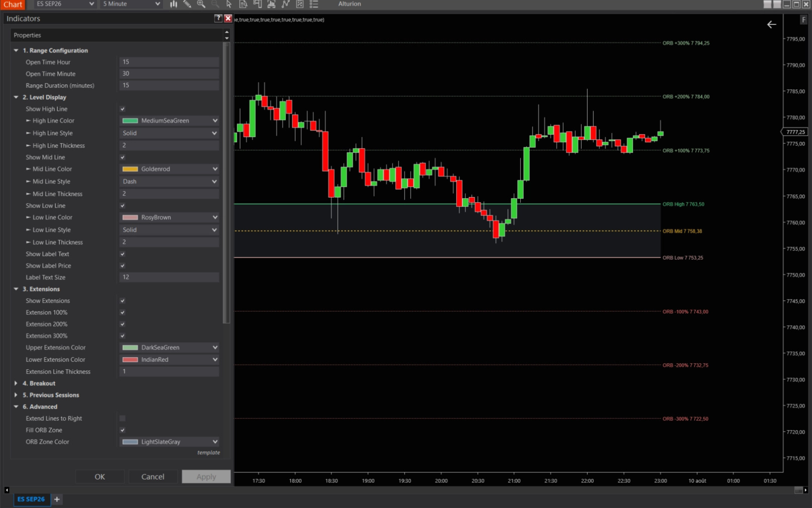The image size is (812, 508).
Task: Open the chart style bars icon
Action: click(x=174, y=4)
